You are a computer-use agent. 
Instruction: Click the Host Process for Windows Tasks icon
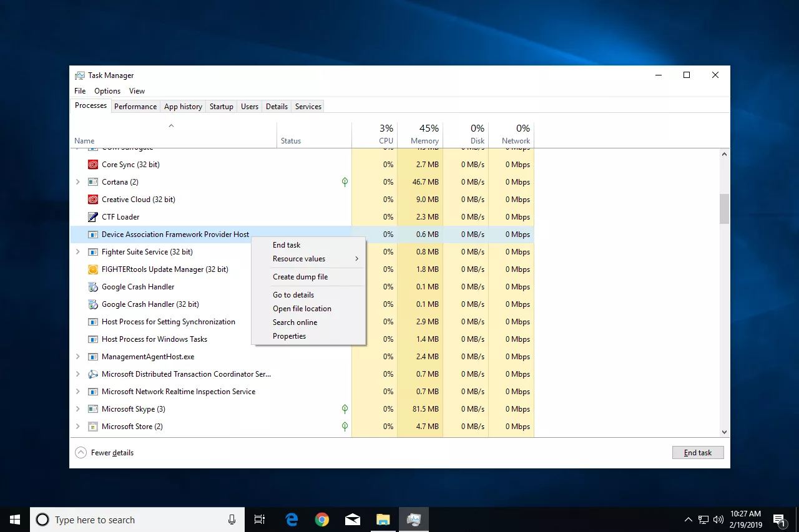(92, 339)
